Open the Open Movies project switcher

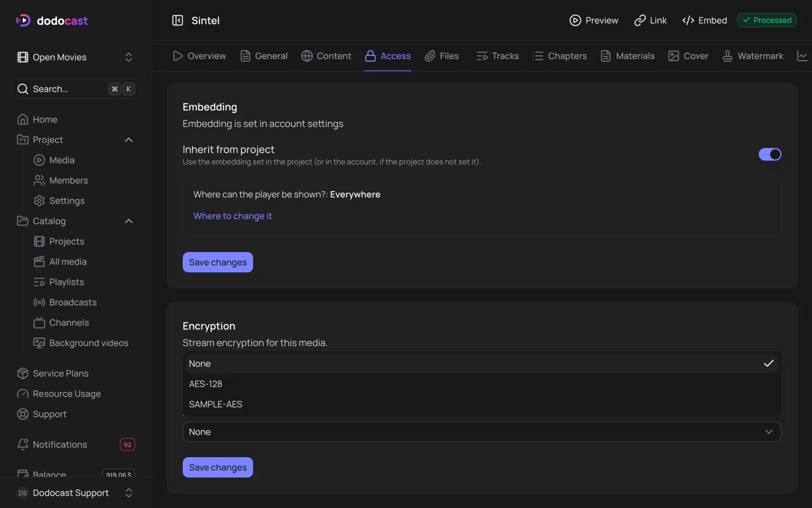coord(76,57)
